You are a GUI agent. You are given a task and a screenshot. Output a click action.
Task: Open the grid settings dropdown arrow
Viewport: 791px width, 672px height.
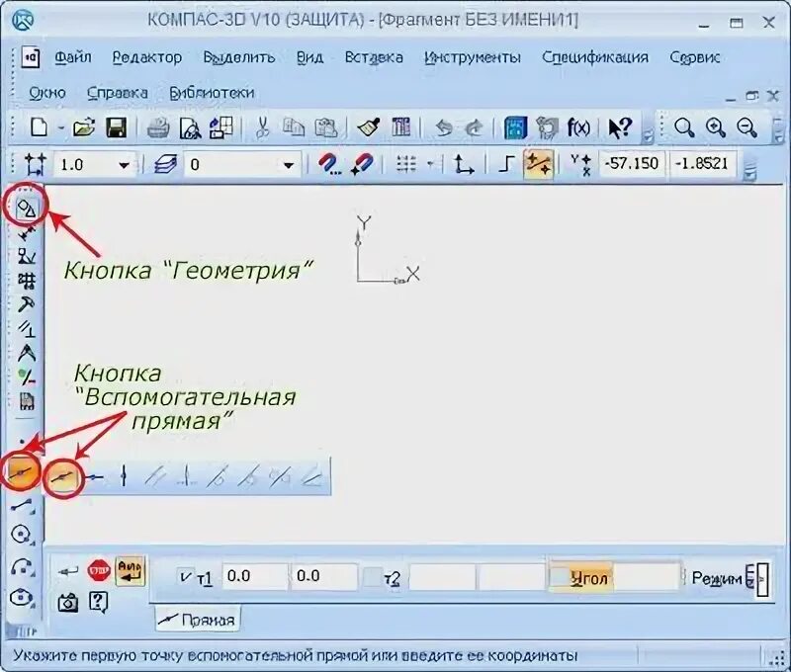click(430, 164)
